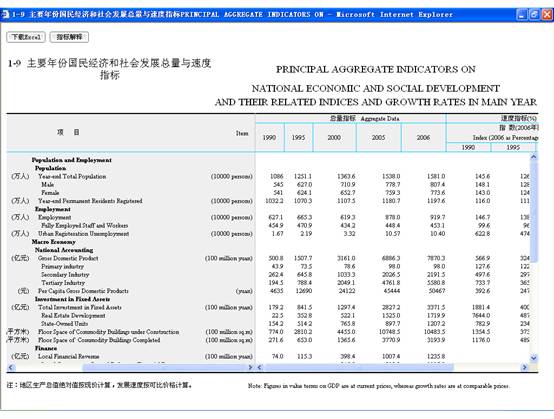
Task: Click the 2000 total investment value 1297.4
Action: click(346, 307)
